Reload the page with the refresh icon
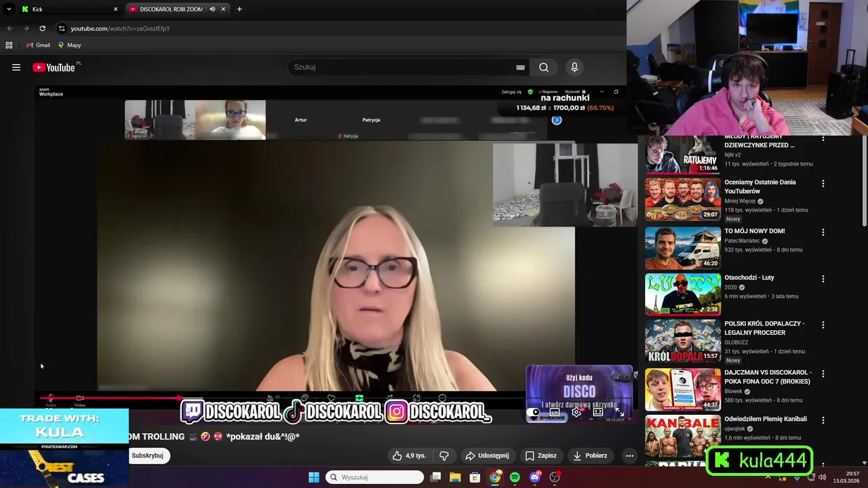868x488 pixels. tap(42, 28)
